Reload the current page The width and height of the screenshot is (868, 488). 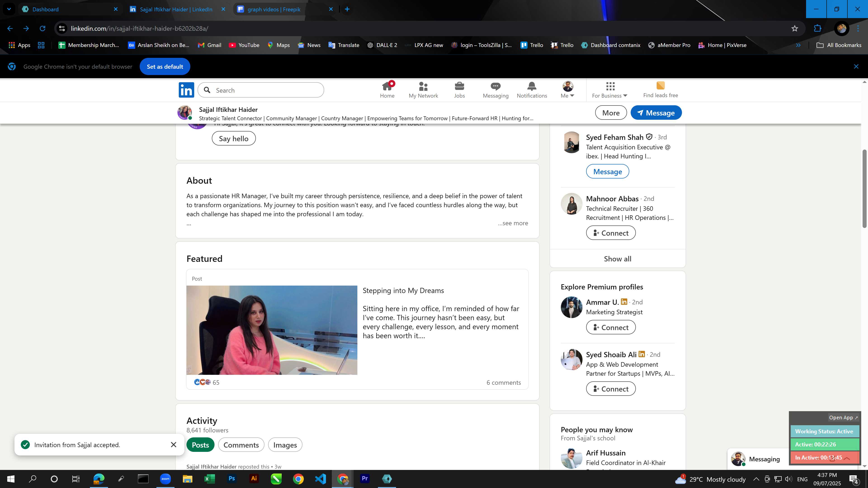coord(42,29)
